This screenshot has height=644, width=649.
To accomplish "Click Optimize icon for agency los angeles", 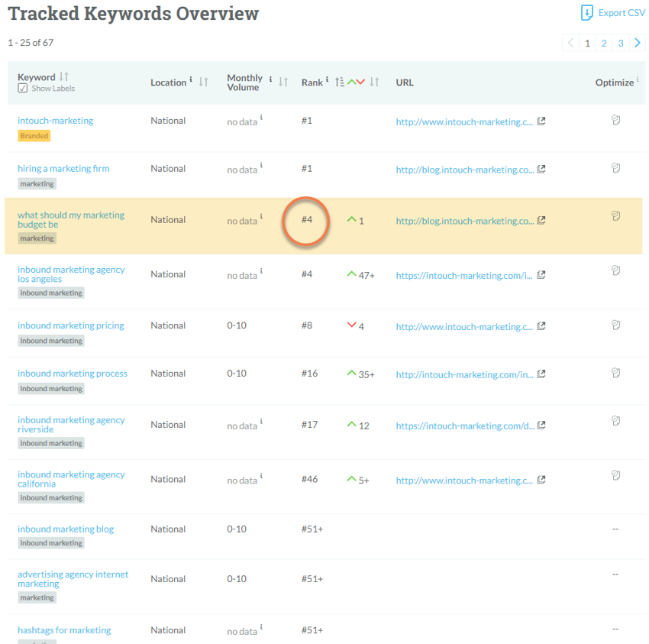I will (x=615, y=270).
